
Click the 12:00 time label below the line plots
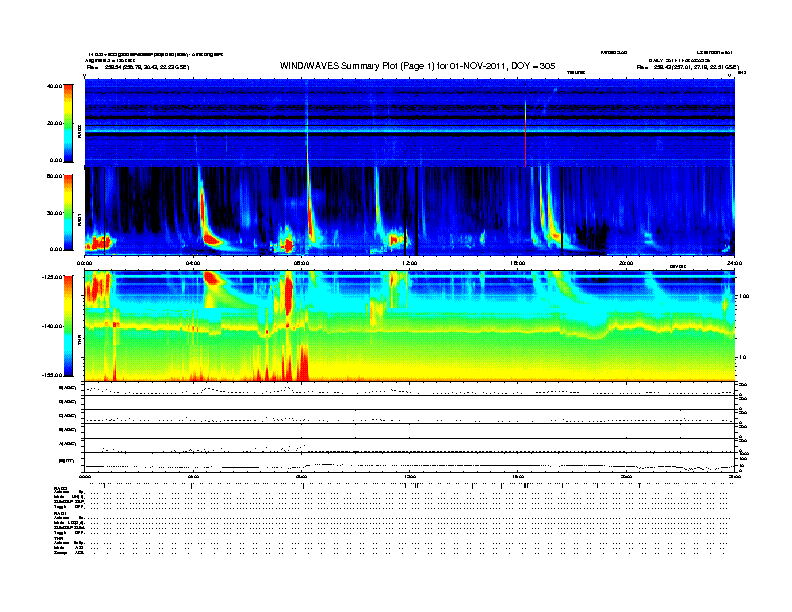(410, 476)
